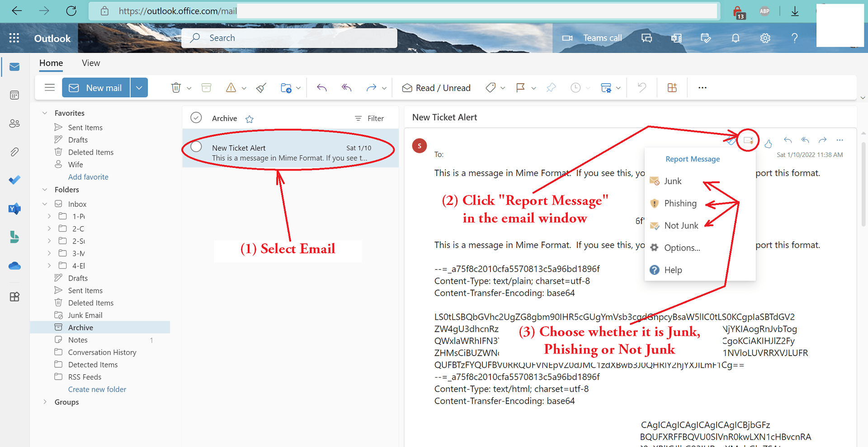Open OneDrive cloud icon

click(14, 266)
